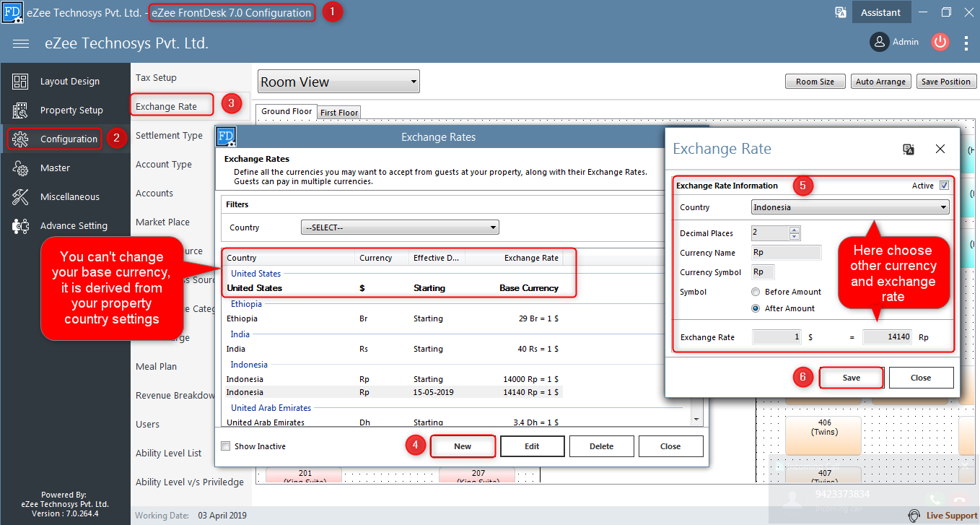
Task: Click Close in Exchange Rates window
Action: (x=670, y=446)
